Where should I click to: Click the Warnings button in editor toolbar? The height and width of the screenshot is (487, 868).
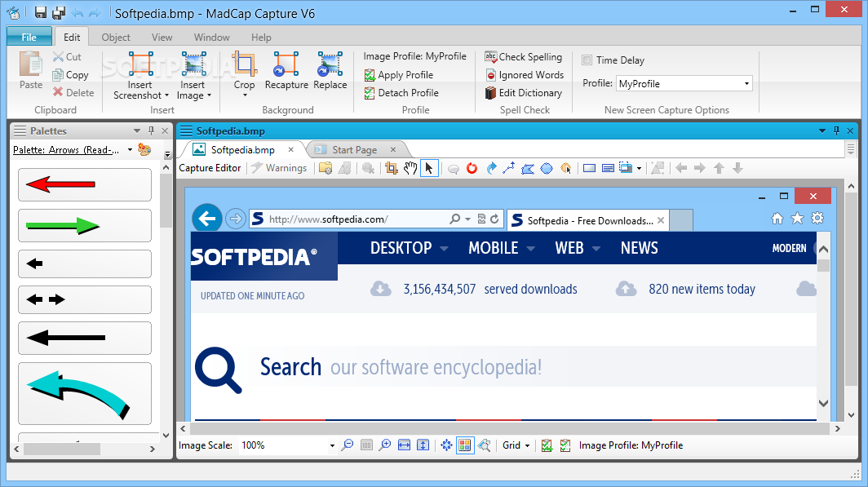click(x=279, y=168)
